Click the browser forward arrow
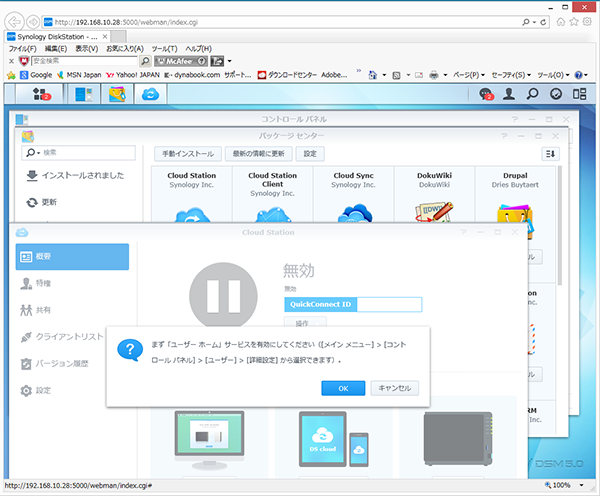This screenshot has width=600, height=496. (33, 22)
